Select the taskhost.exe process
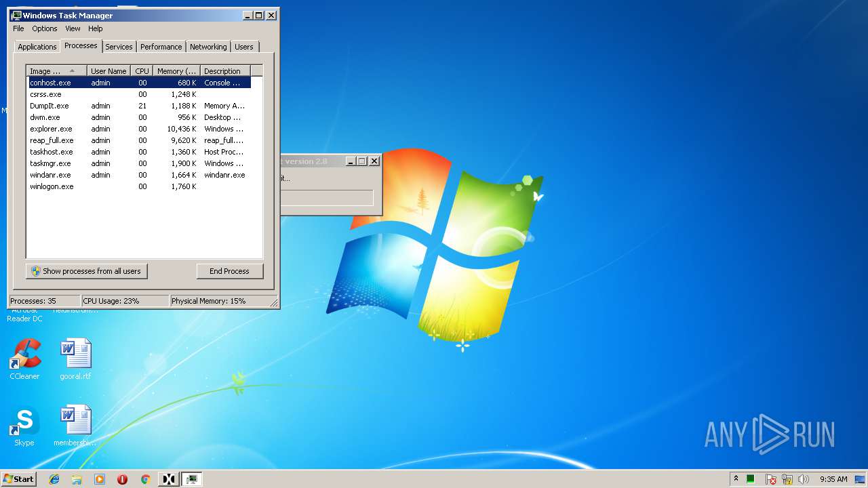 click(x=139, y=152)
